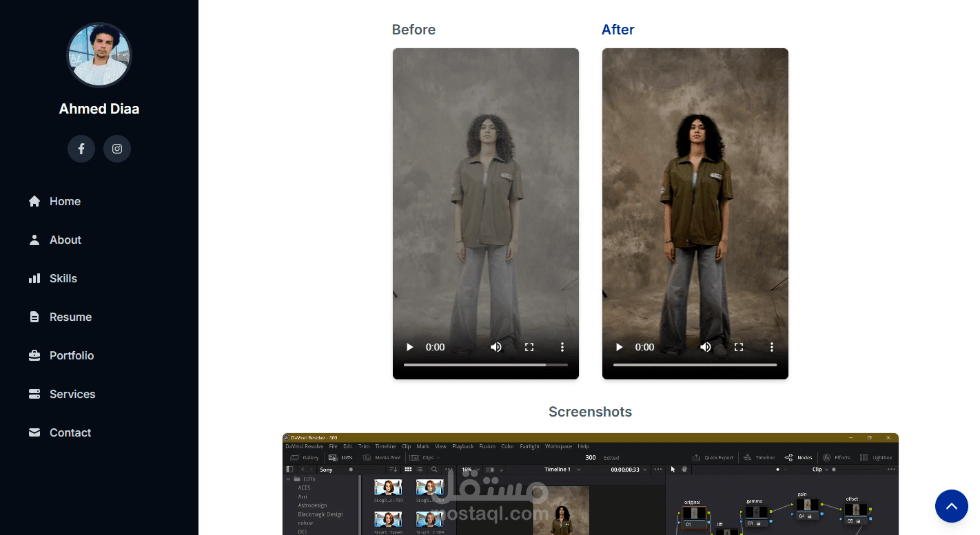This screenshot has height=535, width=980.
Task: Open more options on the After video
Action: click(x=772, y=347)
